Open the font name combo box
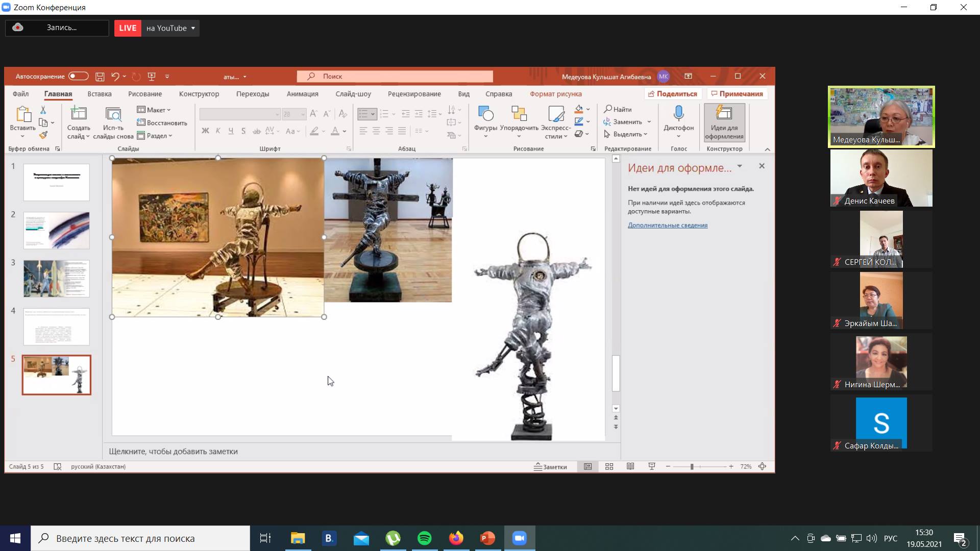 click(240, 114)
